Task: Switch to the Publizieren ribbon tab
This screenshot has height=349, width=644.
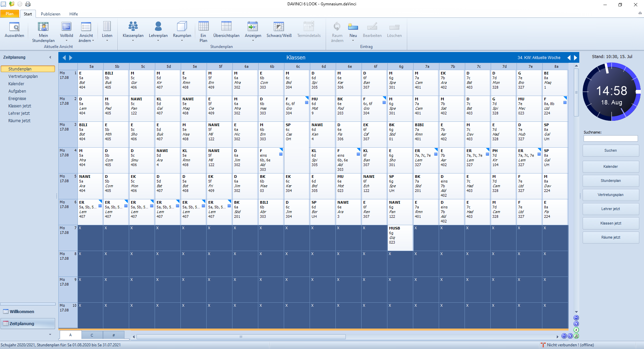Action: tap(51, 14)
